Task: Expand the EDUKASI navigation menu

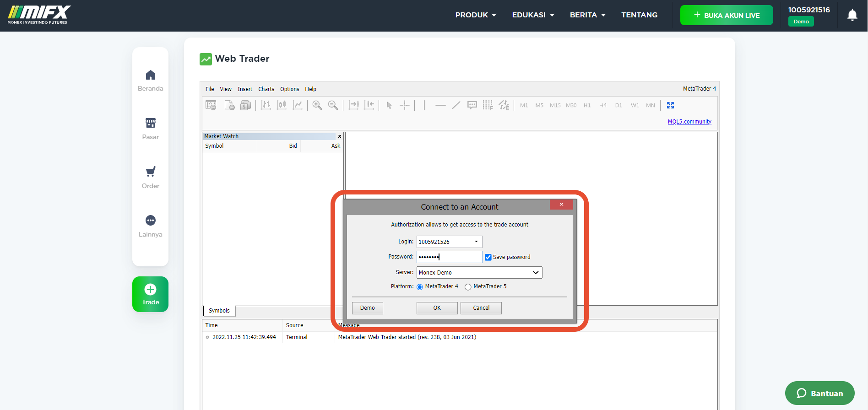Action: click(533, 15)
